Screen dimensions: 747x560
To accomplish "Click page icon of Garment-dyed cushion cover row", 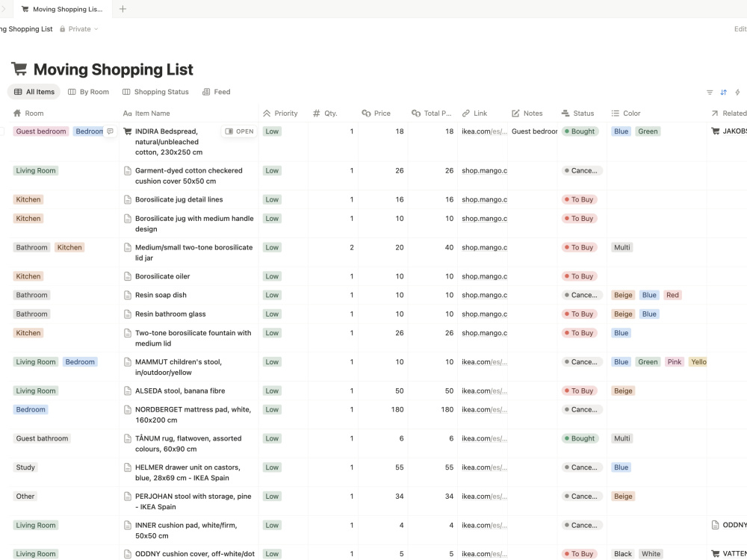I will [x=127, y=170].
